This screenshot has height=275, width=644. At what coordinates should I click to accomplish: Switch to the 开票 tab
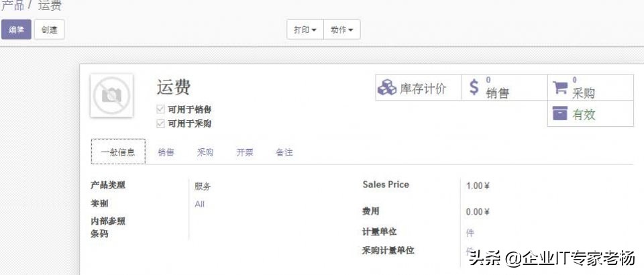(244, 152)
